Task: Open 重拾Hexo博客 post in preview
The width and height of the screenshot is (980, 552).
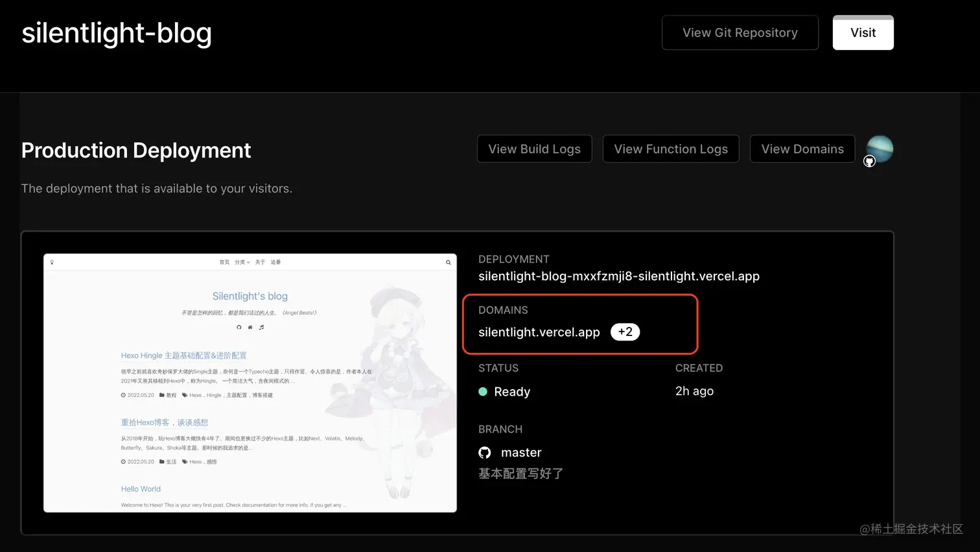Action: click(164, 422)
